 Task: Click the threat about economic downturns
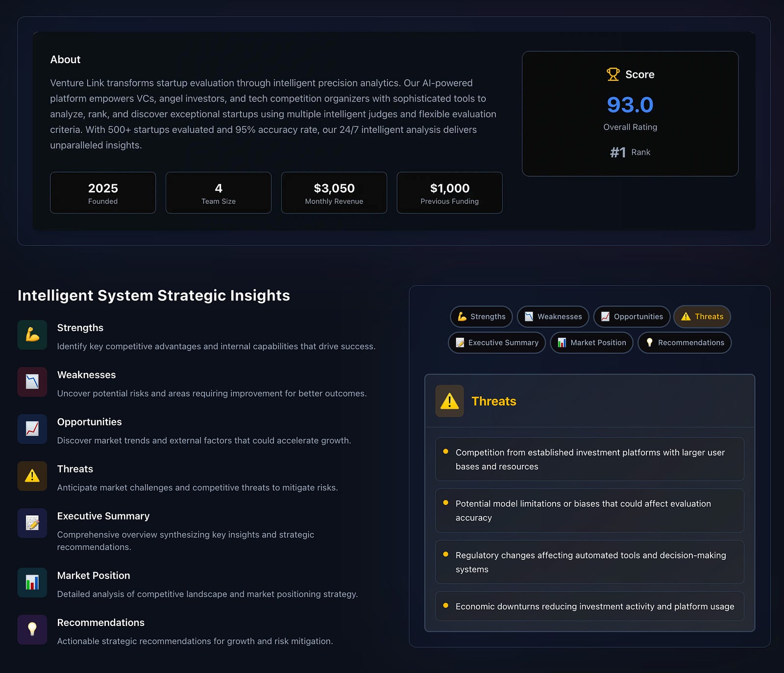589,606
